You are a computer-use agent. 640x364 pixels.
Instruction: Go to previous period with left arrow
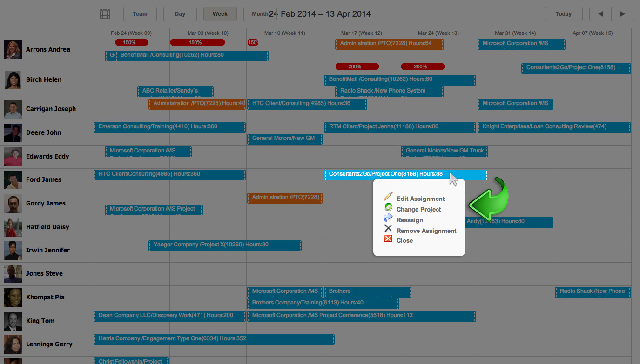click(600, 14)
